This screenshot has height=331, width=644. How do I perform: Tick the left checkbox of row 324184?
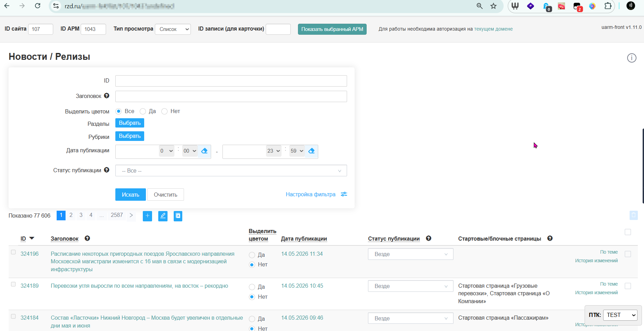(x=13, y=316)
